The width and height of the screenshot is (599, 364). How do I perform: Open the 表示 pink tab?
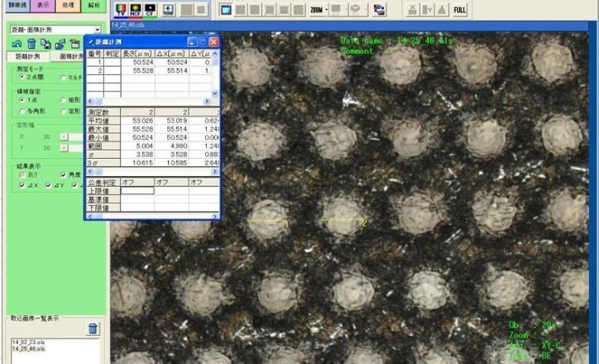tap(43, 5)
